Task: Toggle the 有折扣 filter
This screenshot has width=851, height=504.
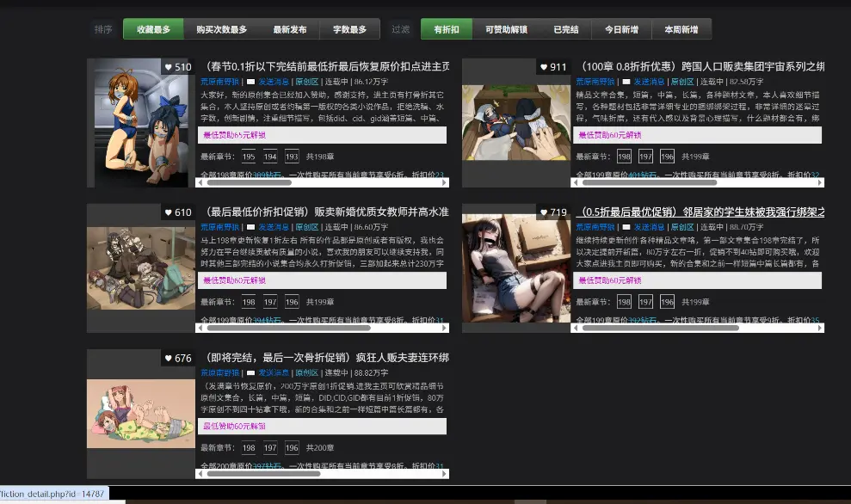Action: pyautogui.click(x=447, y=29)
